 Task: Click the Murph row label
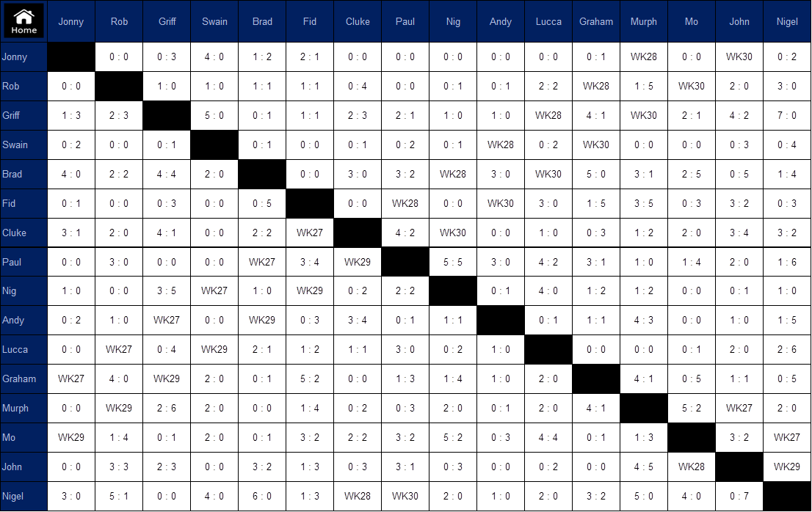[23, 408]
